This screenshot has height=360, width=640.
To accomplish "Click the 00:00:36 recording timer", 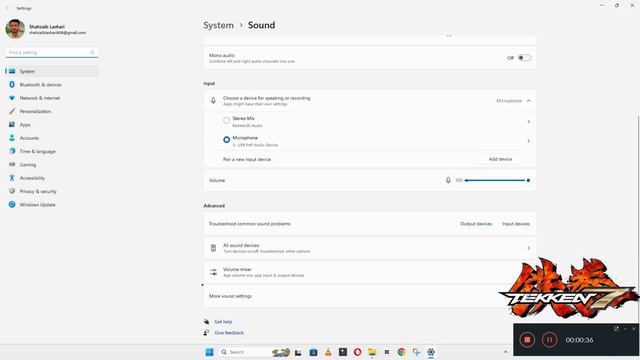I will [x=579, y=340].
